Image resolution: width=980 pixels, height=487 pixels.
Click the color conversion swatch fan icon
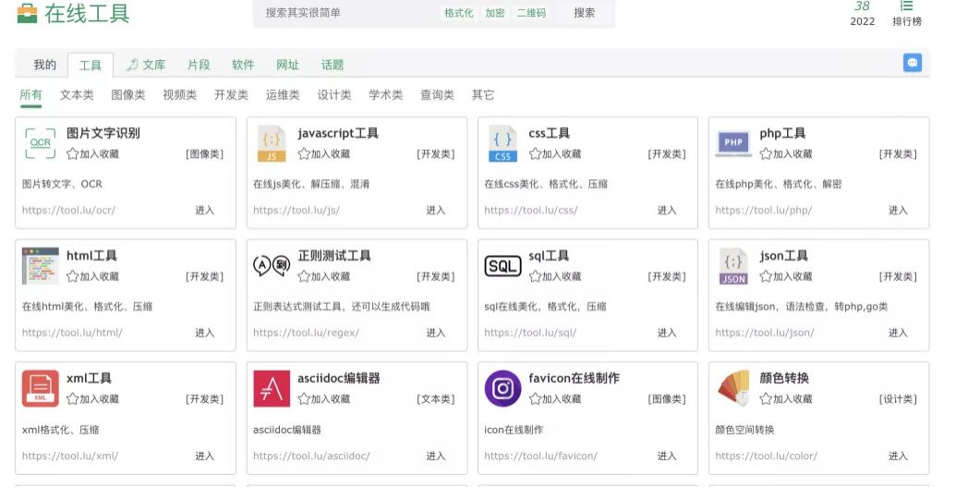click(733, 388)
